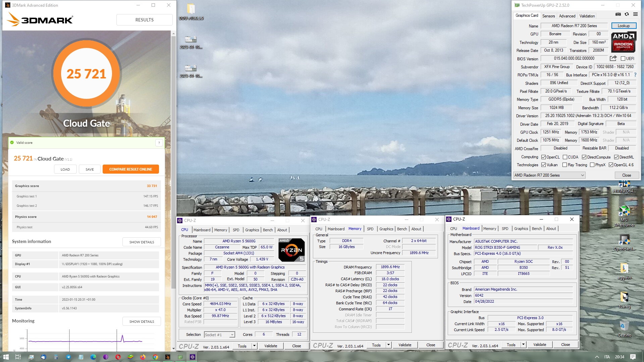Screen dimensions: 644x362
Task: Expand the Tools dropdown arrow in Memory tab window
Action: tap(388, 345)
